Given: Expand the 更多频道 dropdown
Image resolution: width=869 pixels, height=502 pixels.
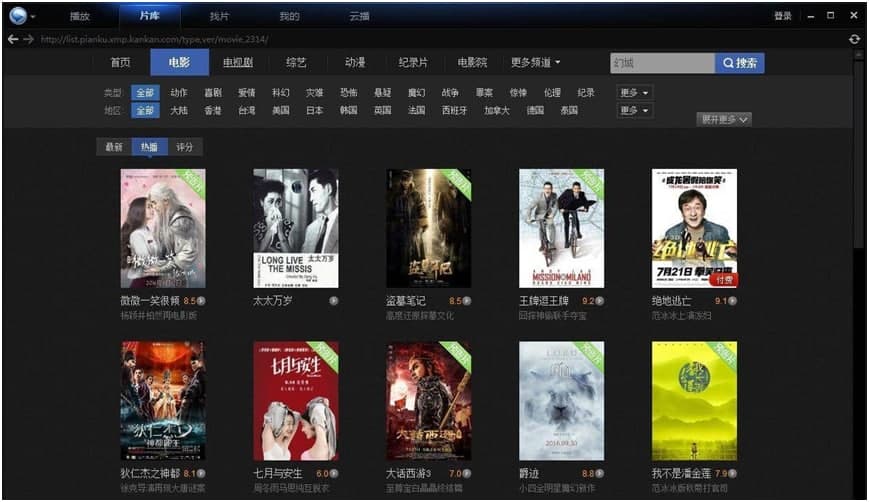Looking at the screenshot, I should pyautogui.click(x=535, y=63).
